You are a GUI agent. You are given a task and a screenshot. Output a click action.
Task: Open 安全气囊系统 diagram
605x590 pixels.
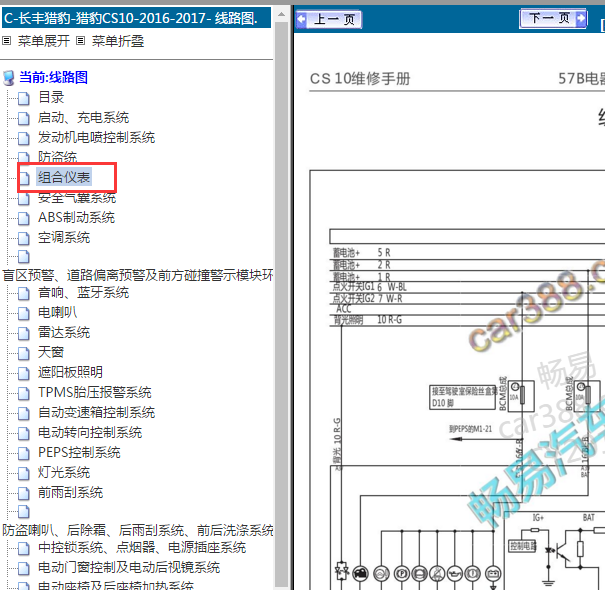click(x=77, y=198)
